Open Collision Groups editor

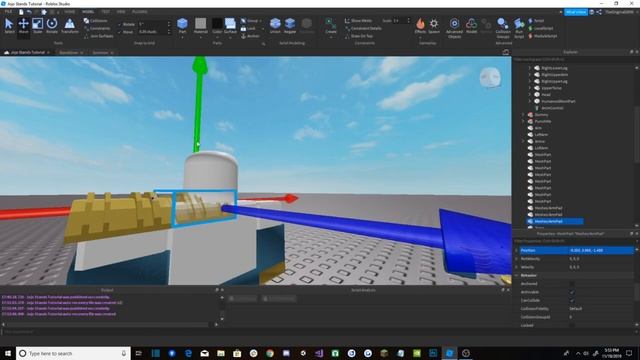coord(503,27)
